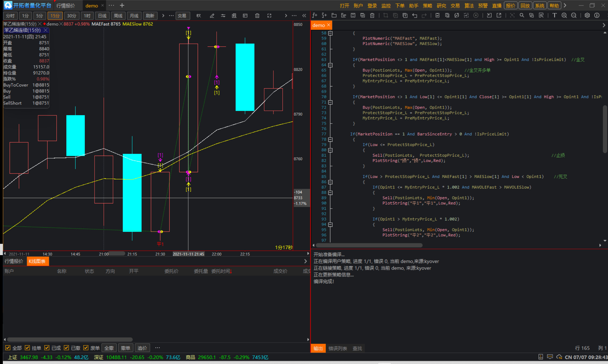This screenshot has height=364, width=608.
Task: Click the code editor horizontal scrollbar thumb
Action: click(369, 245)
